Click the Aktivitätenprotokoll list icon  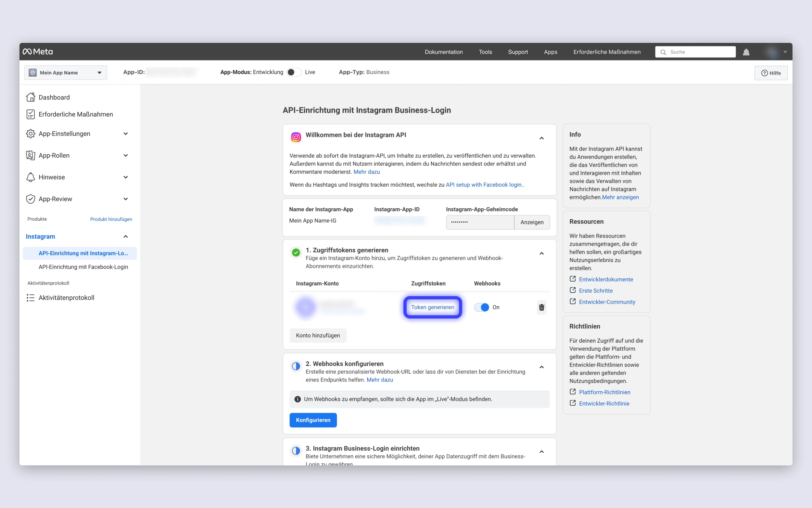31,298
